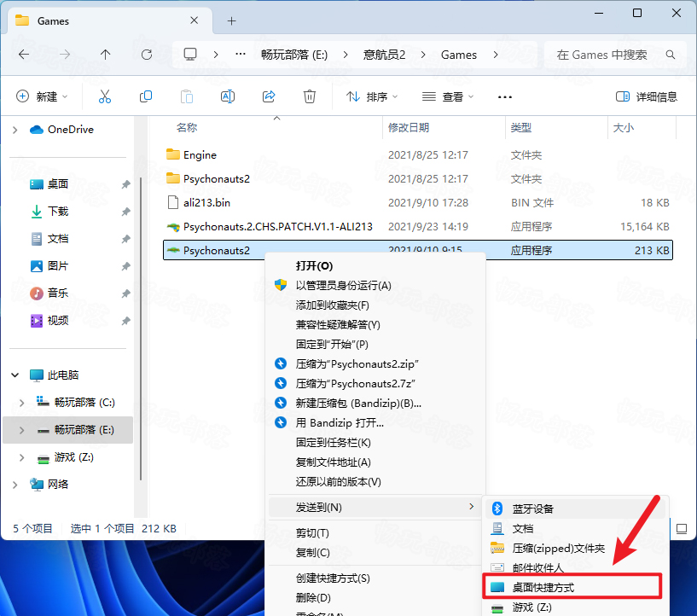The height and width of the screenshot is (616, 697).
Task: Collapse the 此电脑 tree node
Action: click(15, 375)
